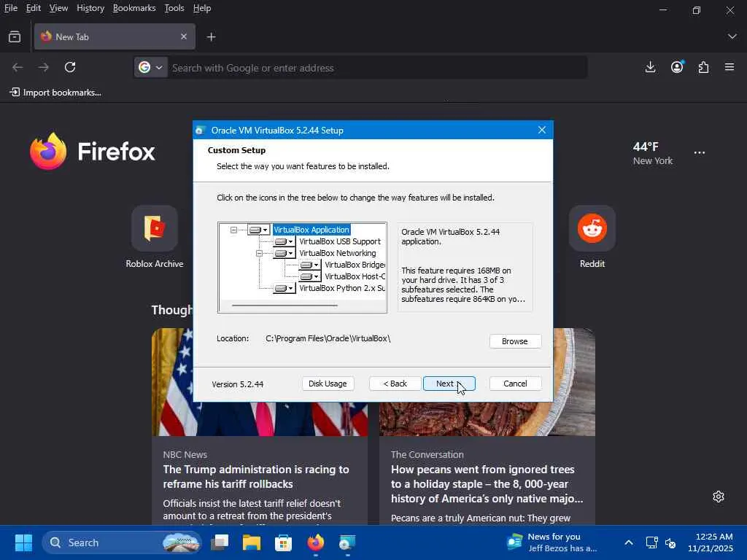
Task: Open Firefox new tab personalize gear
Action: click(719, 497)
